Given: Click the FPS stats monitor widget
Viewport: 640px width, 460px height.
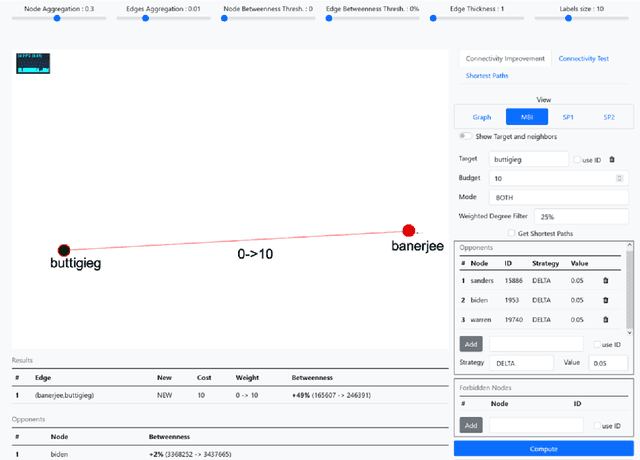Looking at the screenshot, I should [33, 63].
